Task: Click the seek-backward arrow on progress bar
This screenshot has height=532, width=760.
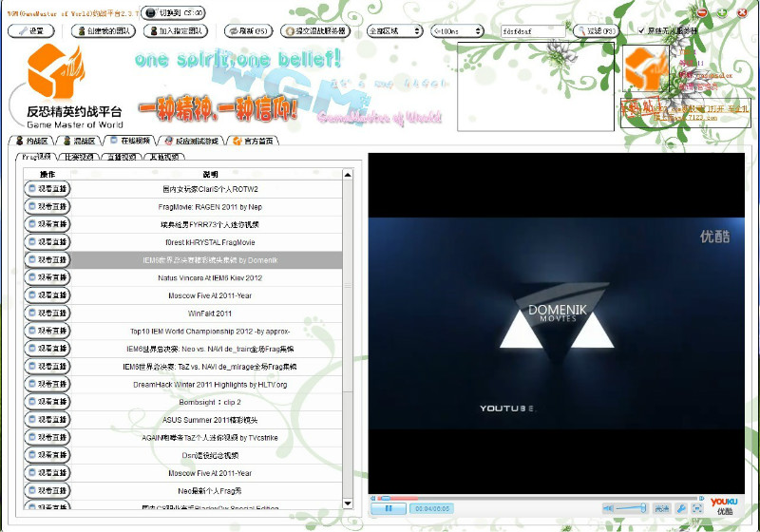Action: [x=372, y=498]
